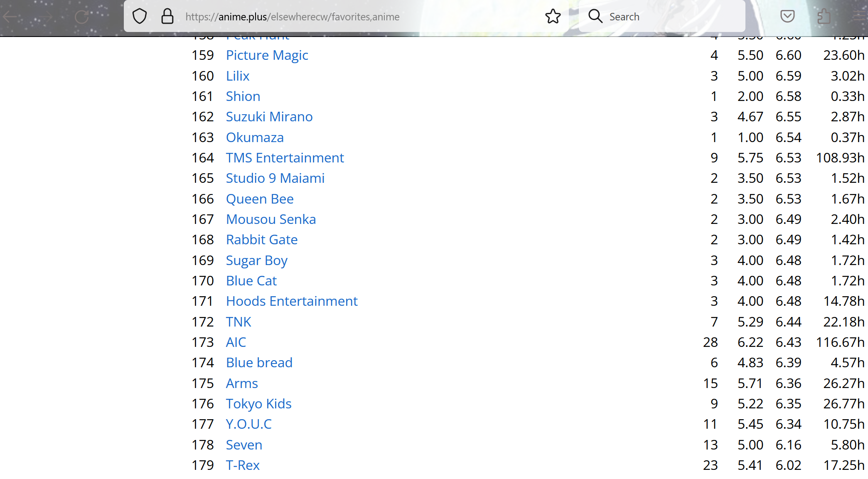Open the Studio 9 Maiami link
Viewport: 868px width, 479px height.
[x=275, y=178]
